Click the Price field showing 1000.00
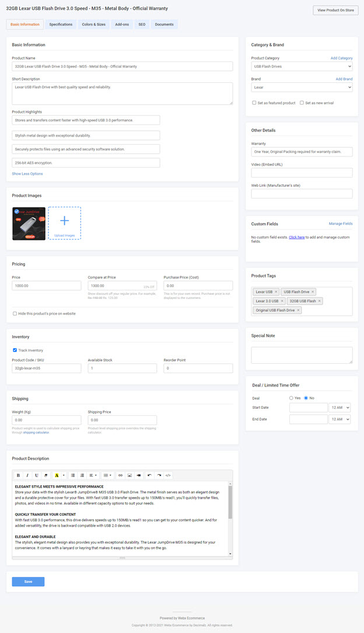 tap(47, 286)
